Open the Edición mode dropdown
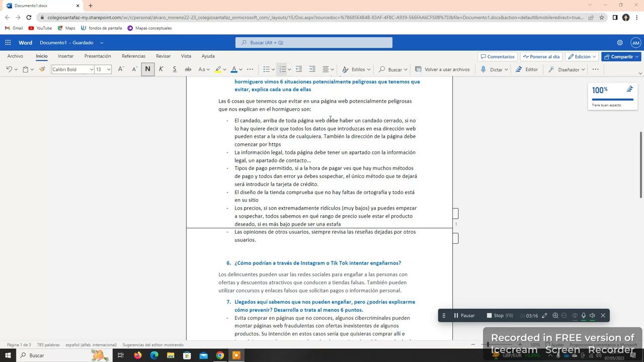The height and width of the screenshot is (362, 644). (582, 57)
